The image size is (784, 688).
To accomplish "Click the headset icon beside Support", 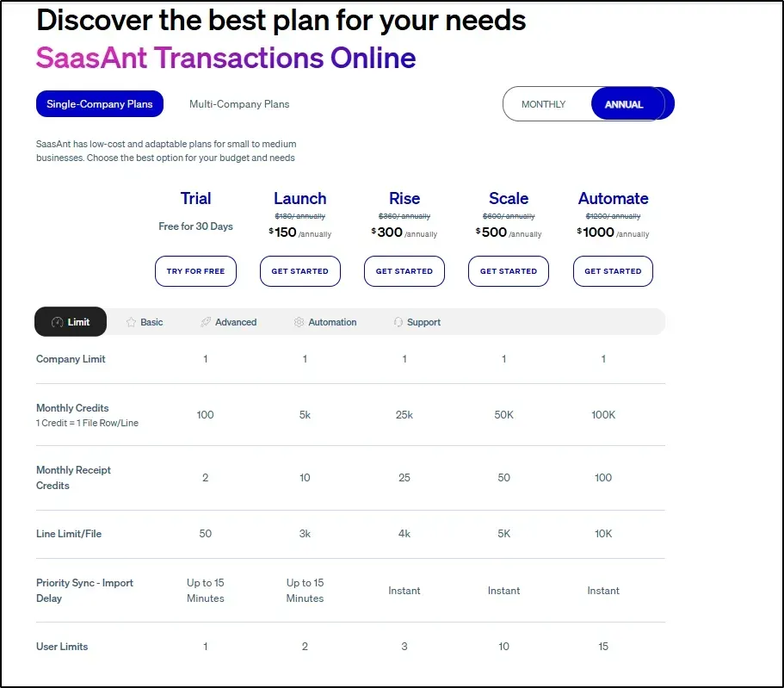I will pos(398,322).
